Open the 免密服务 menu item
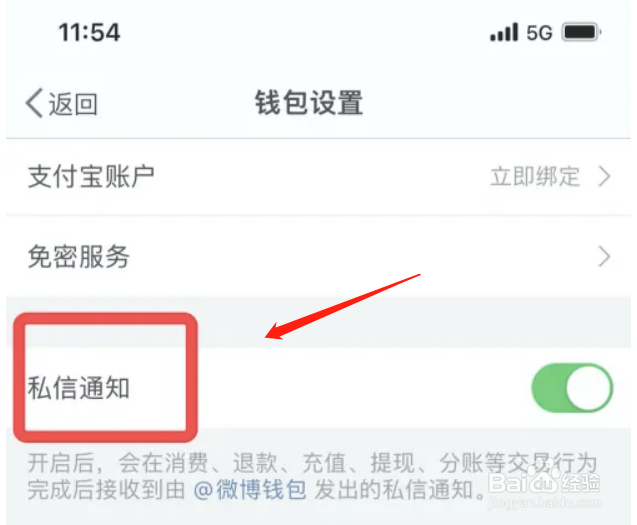The image size is (637, 525). [318, 257]
